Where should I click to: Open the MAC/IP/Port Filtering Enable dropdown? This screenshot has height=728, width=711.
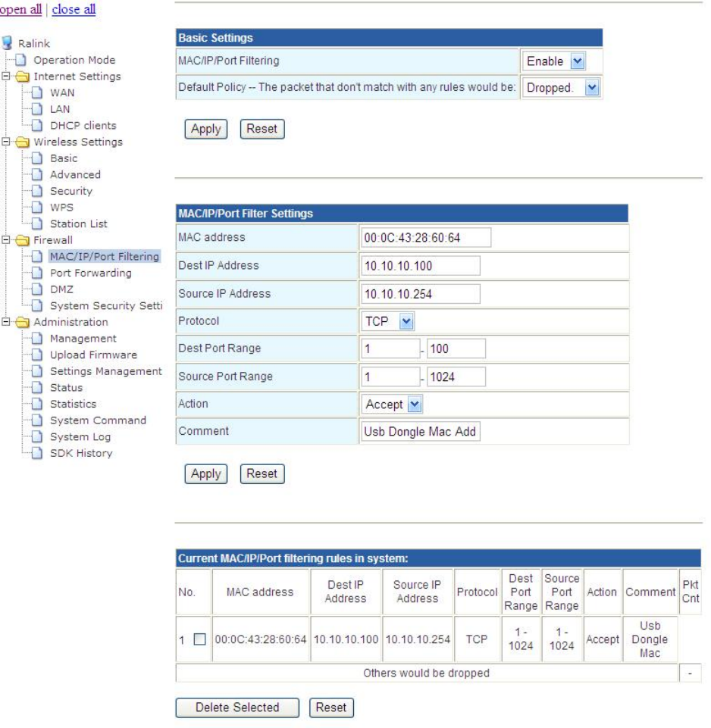click(553, 61)
